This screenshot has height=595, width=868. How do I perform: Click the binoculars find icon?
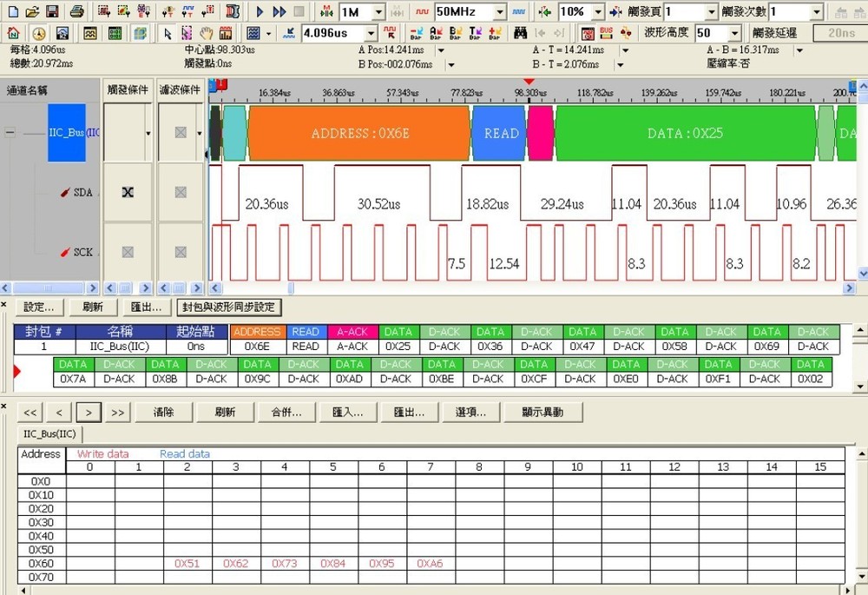pos(520,33)
